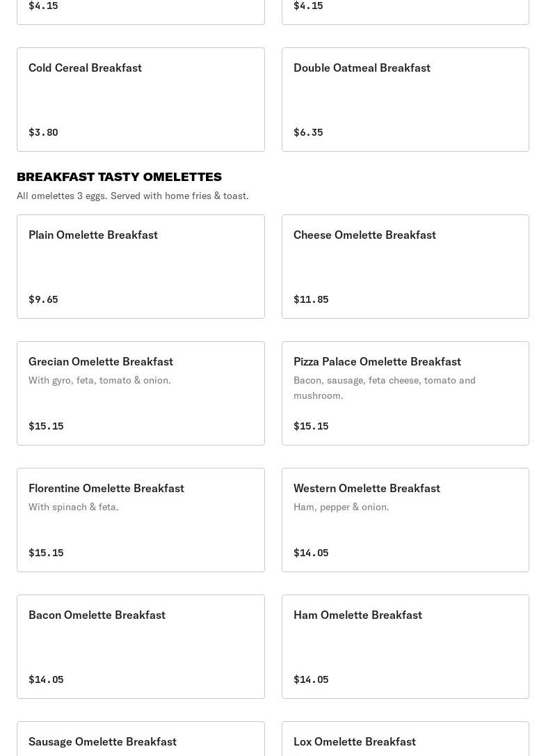This screenshot has width=546, height=756.
Task: Click the $9.65 Plain Omelette price
Action: 43,299
